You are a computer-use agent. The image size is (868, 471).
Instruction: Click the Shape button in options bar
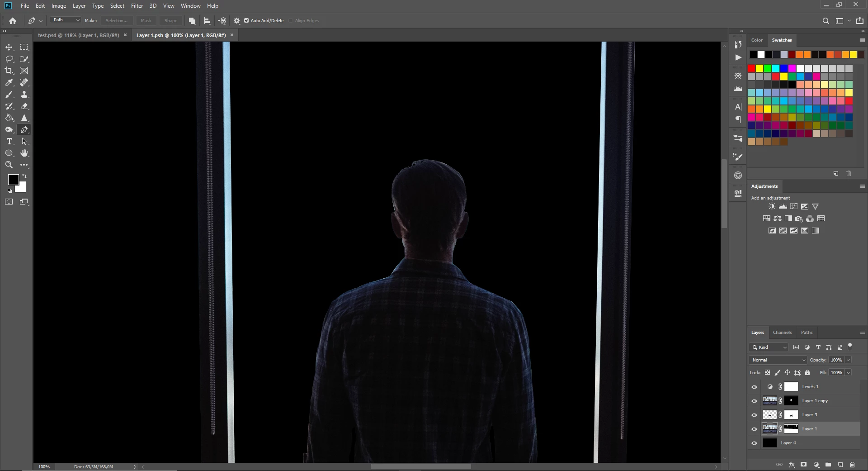coord(171,21)
